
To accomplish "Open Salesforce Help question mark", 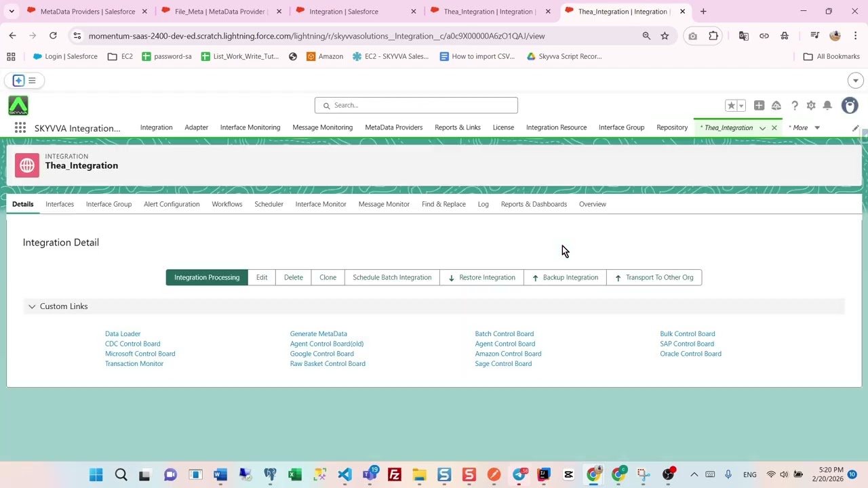I will 794,105.
